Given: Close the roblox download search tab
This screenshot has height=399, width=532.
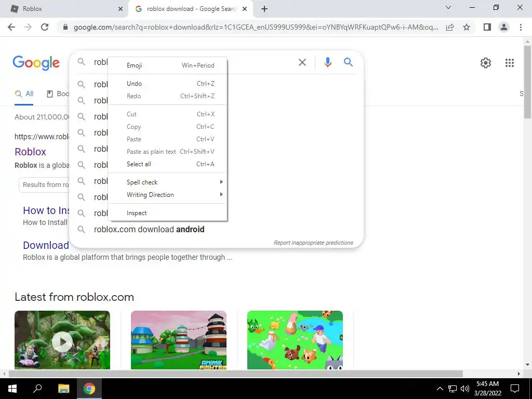Looking at the screenshot, I should 245,9.
